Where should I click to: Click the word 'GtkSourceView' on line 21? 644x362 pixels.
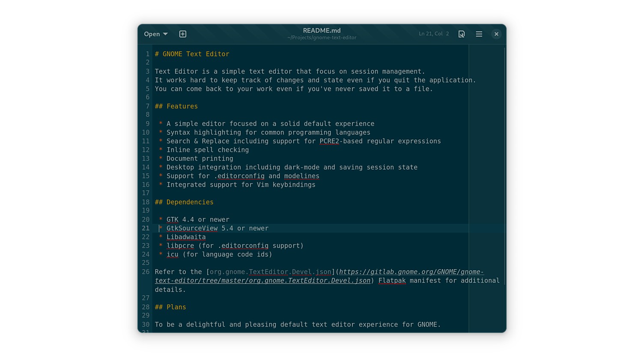pyautogui.click(x=192, y=228)
